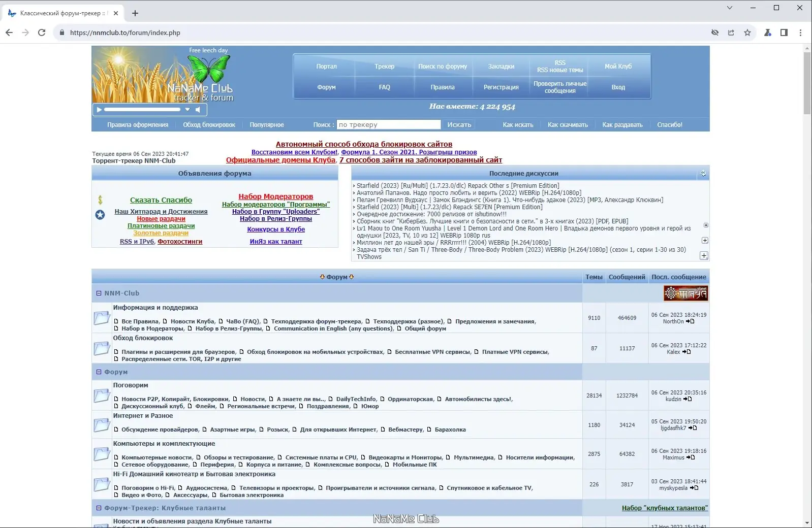This screenshot has width=812, height=528.
Task: Click the folder icon for Обход блокировок
Action: pos(102,348)
